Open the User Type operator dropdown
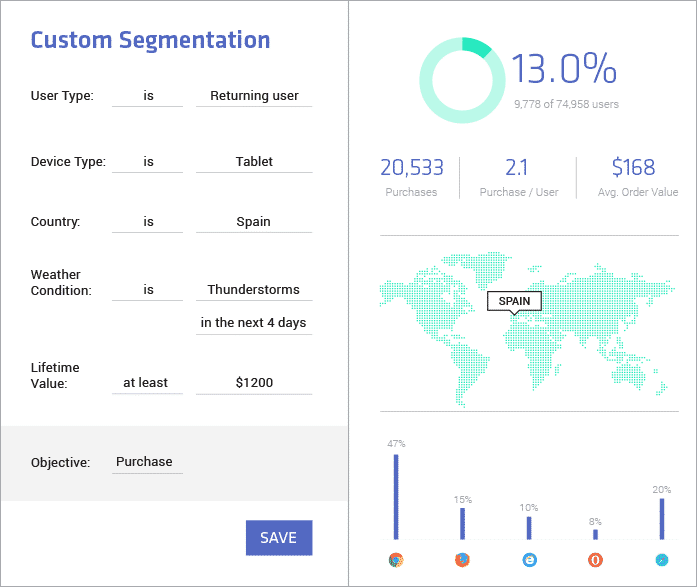 (x=148, y=97)
